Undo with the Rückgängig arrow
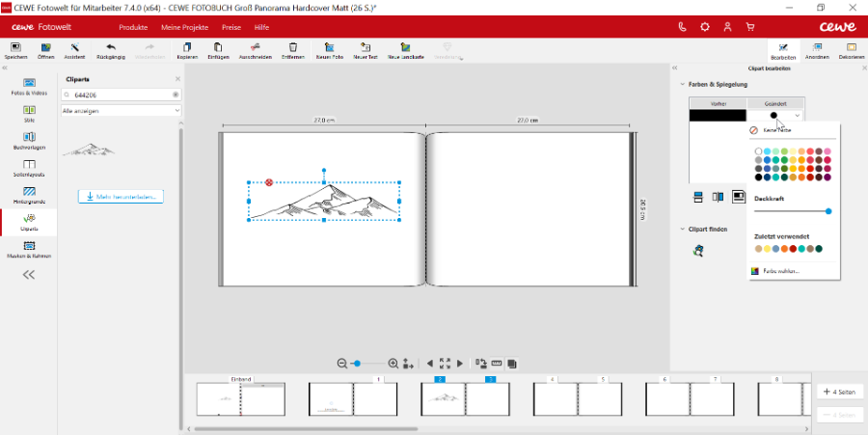 pyautogui.click(x=111, y=50)
